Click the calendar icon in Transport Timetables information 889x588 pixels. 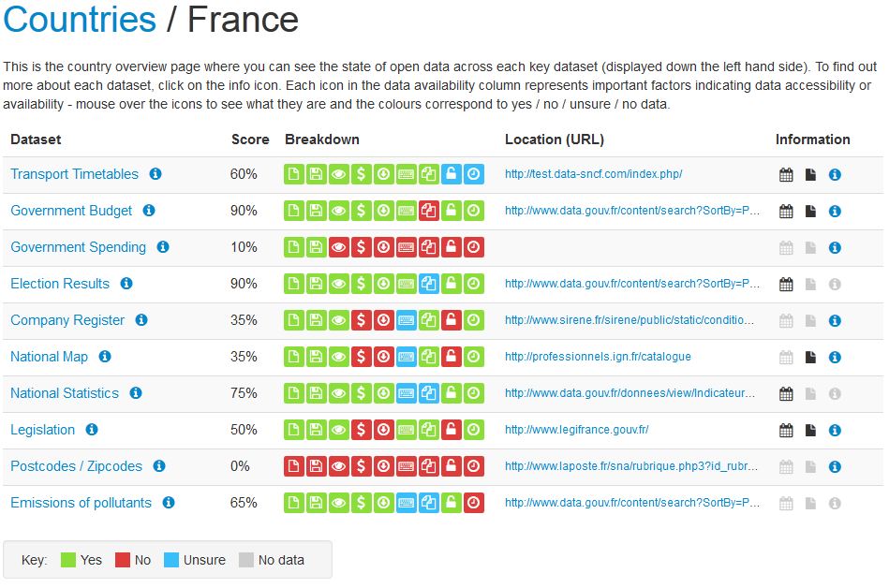coord(786,174)
